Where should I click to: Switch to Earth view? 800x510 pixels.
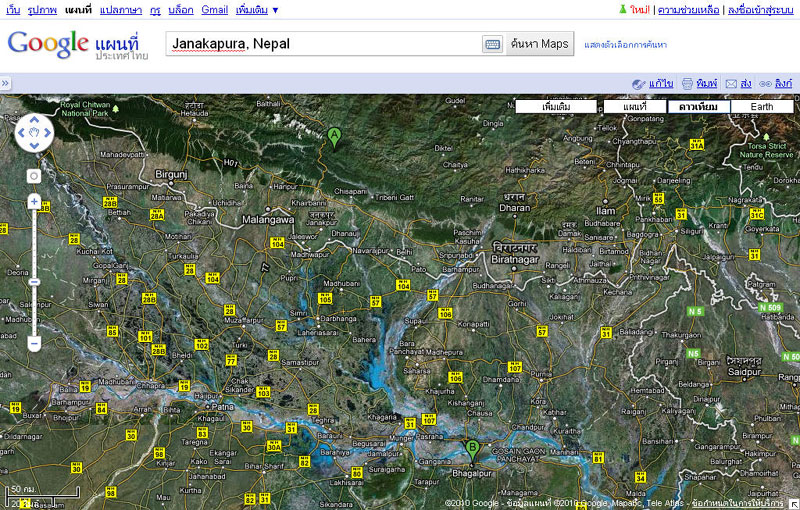tap(761, 106)
